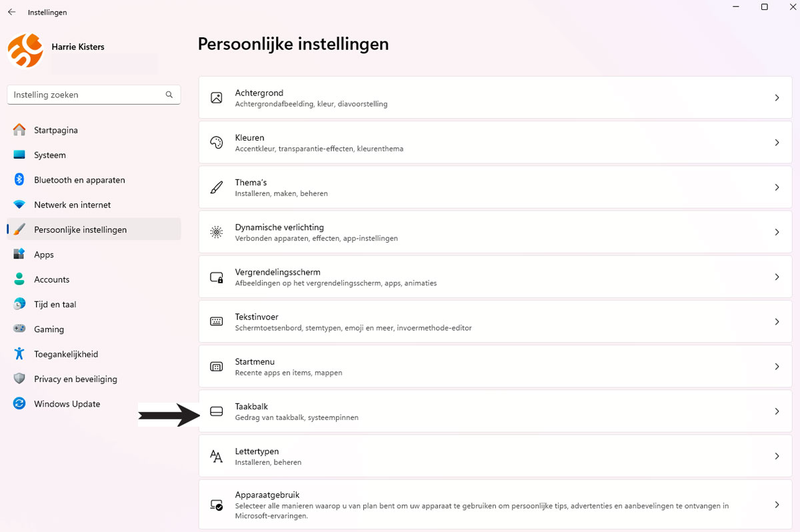This screenshot has width=800, height=532.
Task: Go back with the arrow in title bar
Action: click(11, 12)
